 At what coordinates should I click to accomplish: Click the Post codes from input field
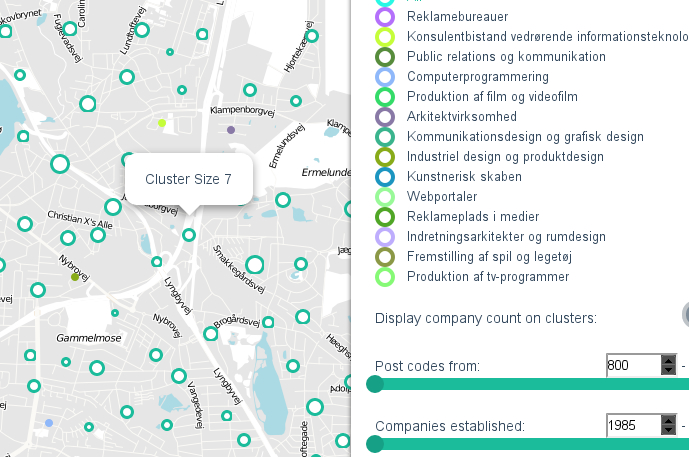point(632,366)
